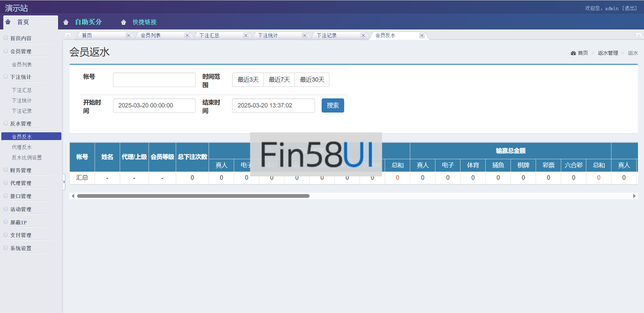Close the 下注记录 tab
644x313 pixels.
(x=363, y=35)
